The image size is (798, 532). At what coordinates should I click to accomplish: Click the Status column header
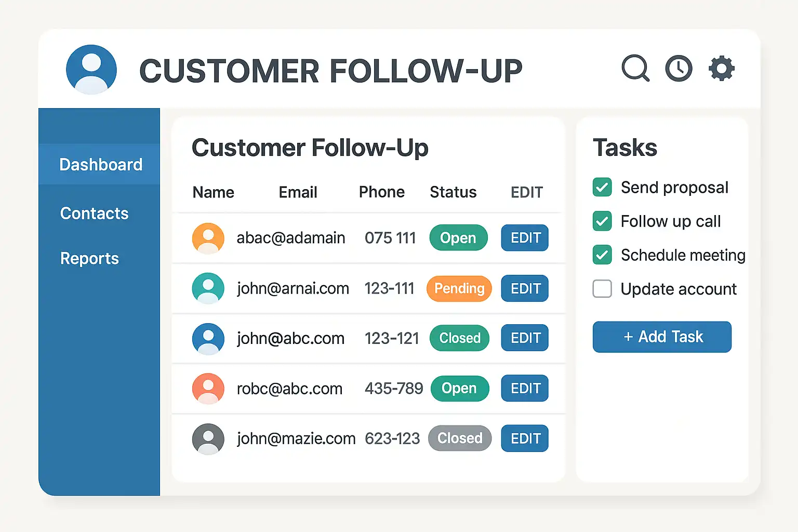[453, 192]
